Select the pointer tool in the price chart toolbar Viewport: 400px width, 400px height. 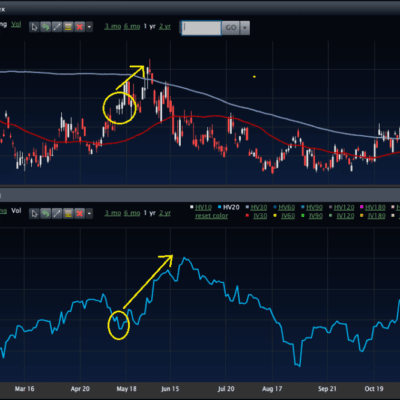[34, 27]
